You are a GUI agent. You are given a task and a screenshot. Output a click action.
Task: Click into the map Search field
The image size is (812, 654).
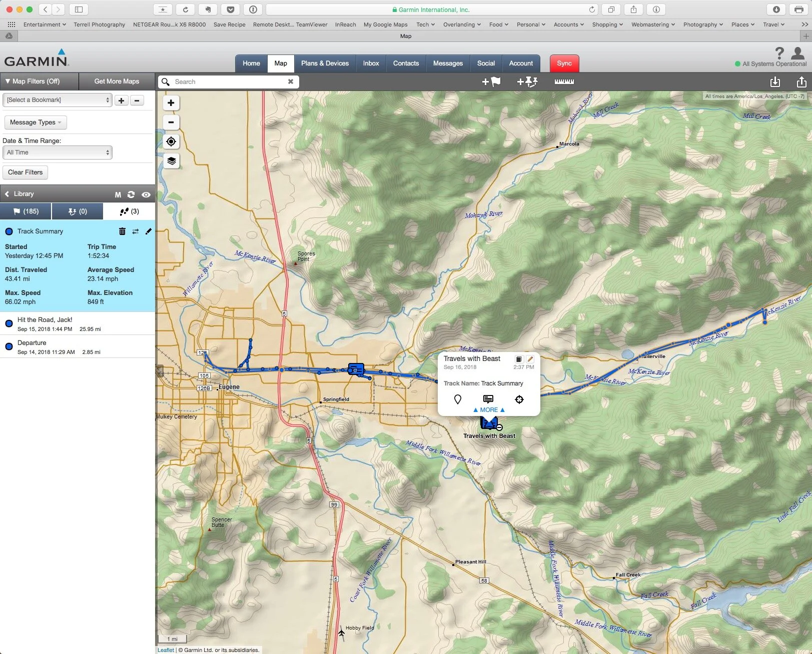coord(229,81)
